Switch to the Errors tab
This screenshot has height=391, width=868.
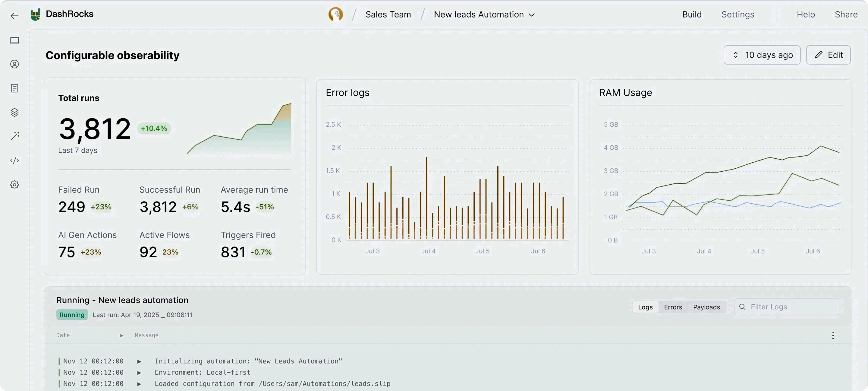point(673,307)
